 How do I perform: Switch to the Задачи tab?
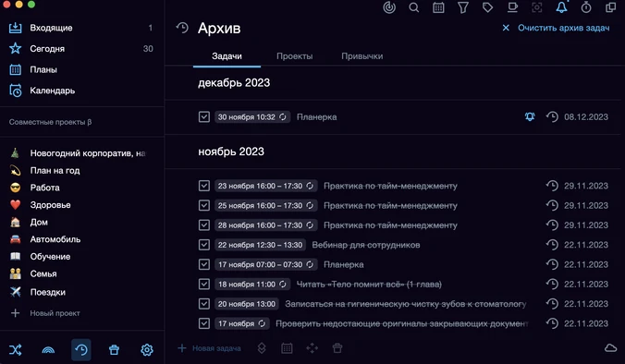tap(227, 56)
